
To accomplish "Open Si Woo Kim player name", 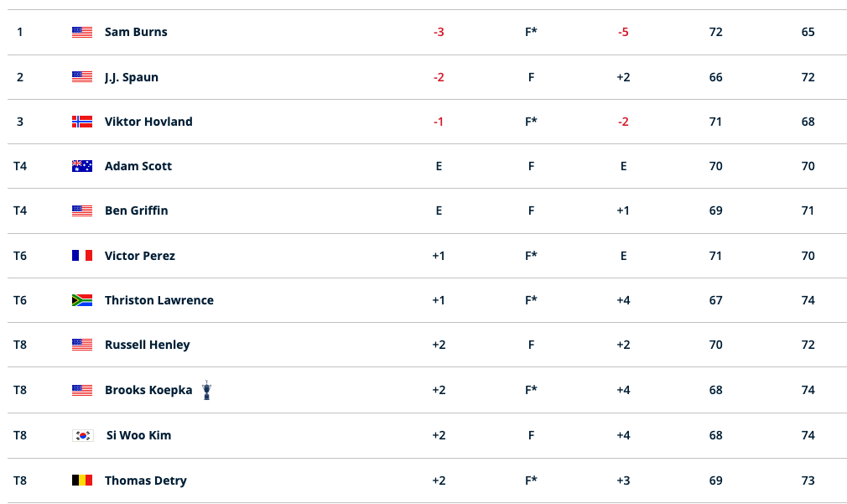I will click(x=139, y=435).
